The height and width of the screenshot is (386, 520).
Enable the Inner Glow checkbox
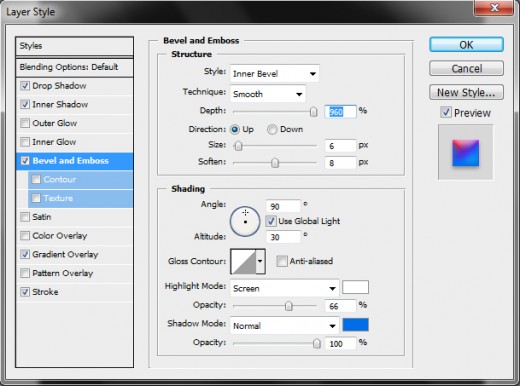pyautogui.click(x=25, y=142)
